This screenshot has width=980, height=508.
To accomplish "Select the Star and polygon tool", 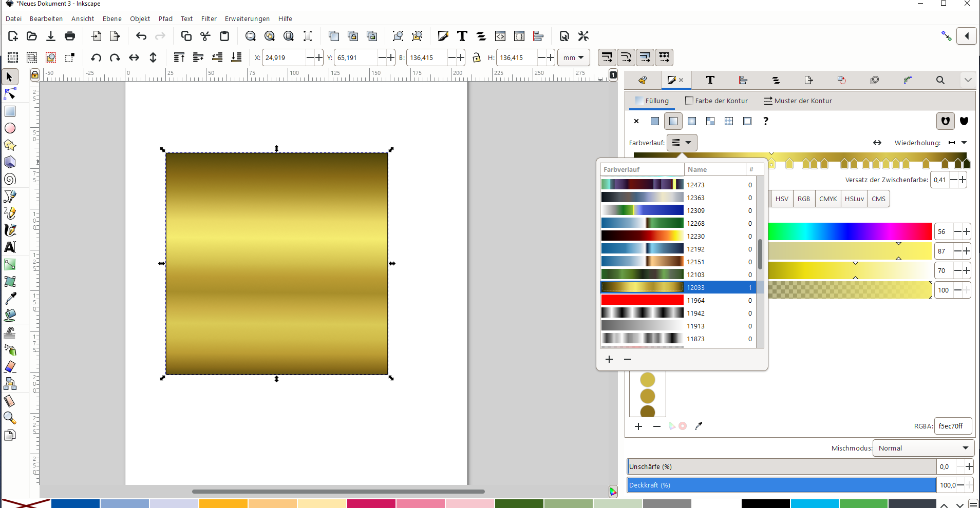I will (10, 145).
